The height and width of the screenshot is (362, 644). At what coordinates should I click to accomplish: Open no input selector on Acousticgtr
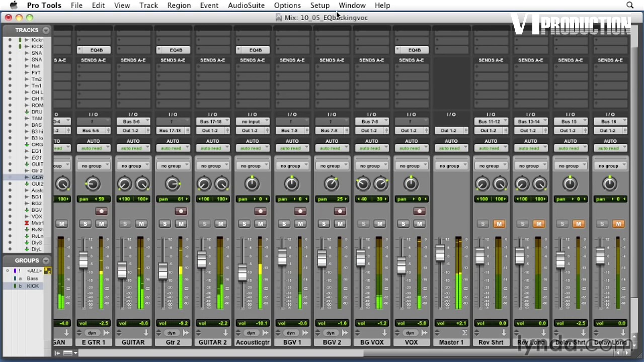point(253,122)
